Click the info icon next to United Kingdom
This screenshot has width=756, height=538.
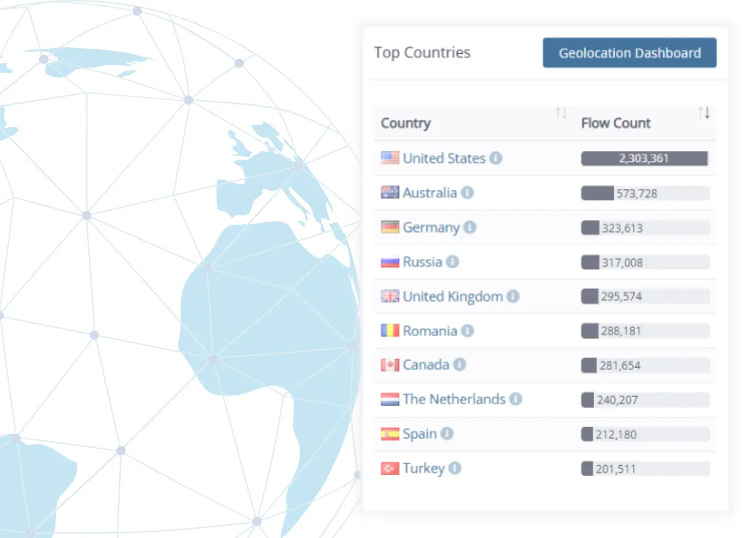tap(513, 296)
